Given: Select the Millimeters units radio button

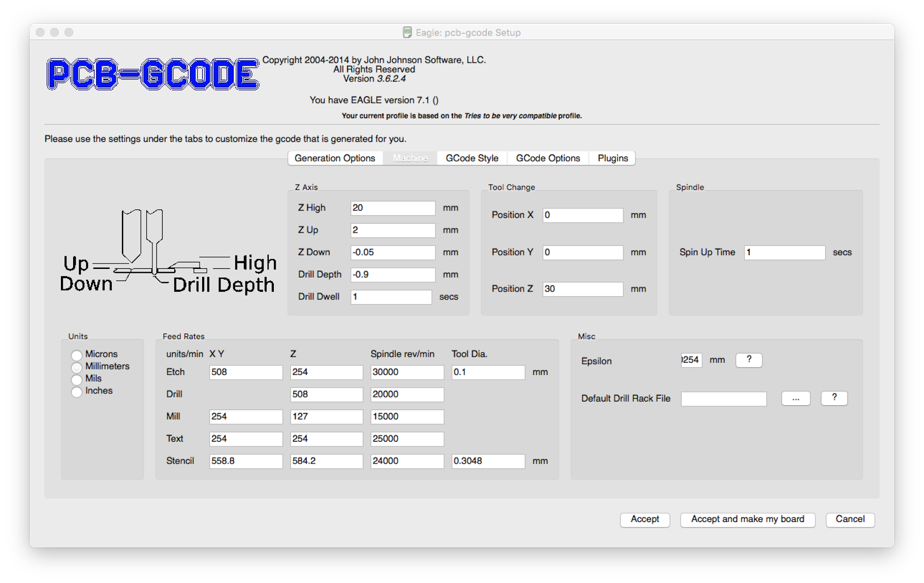Looking at the screenshot, I should point(77,367).
